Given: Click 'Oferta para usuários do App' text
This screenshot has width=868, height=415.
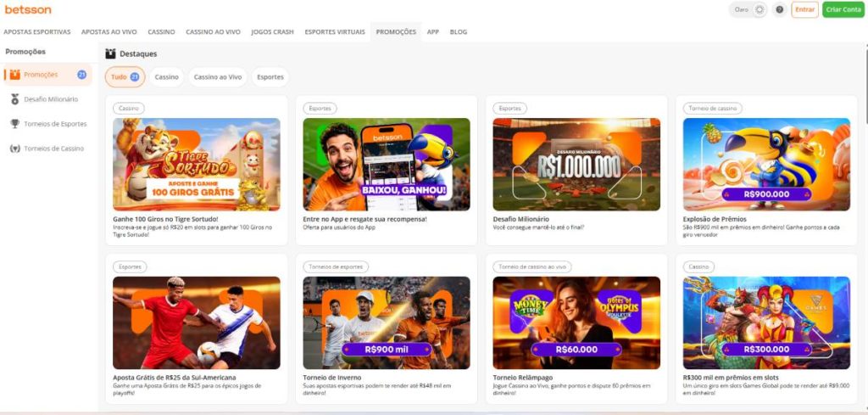Looking at the screenshot, I should click(x=339, y=227).
